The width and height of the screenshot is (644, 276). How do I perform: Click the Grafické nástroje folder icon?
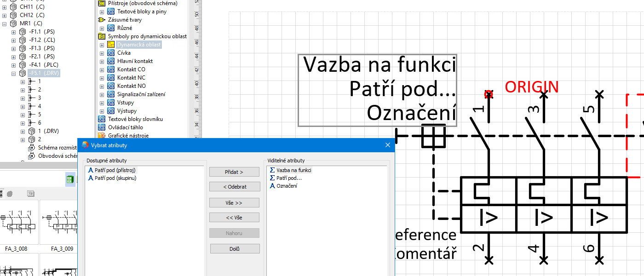pyautogui.click(x=102, y=136)
